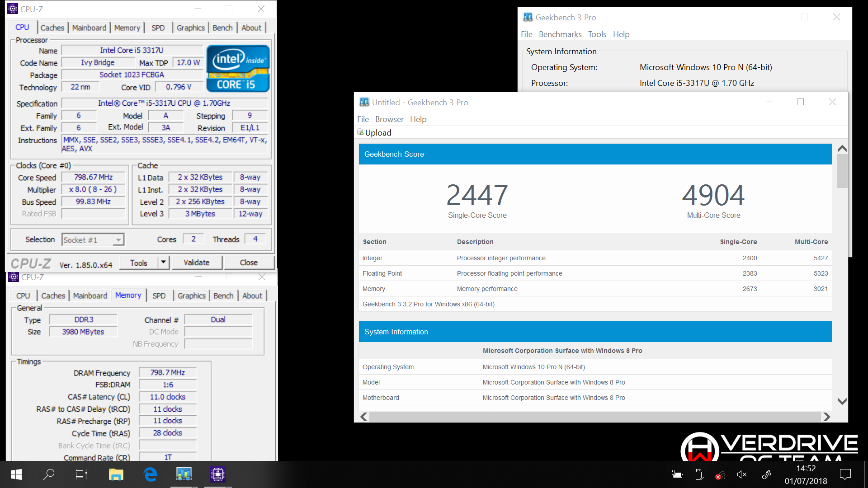Open Windows Ink Workspace pen icon

point(767,474)
